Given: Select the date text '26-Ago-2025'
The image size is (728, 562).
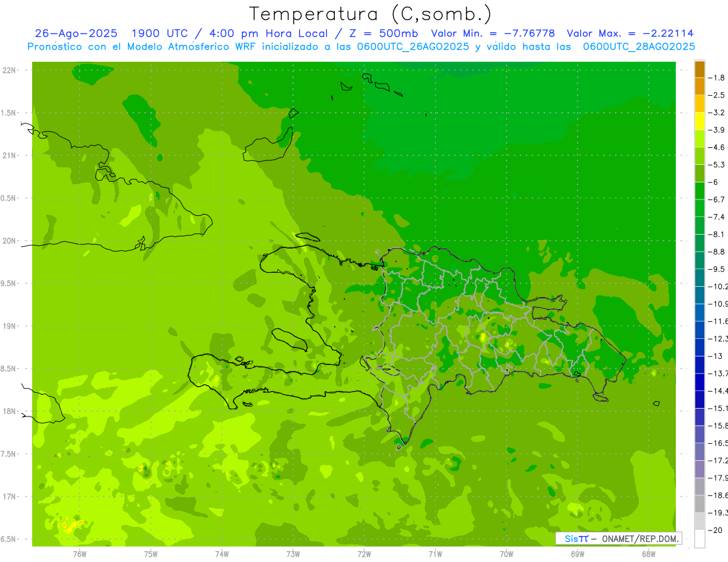Looking at the screenshot, I should 76,34.
